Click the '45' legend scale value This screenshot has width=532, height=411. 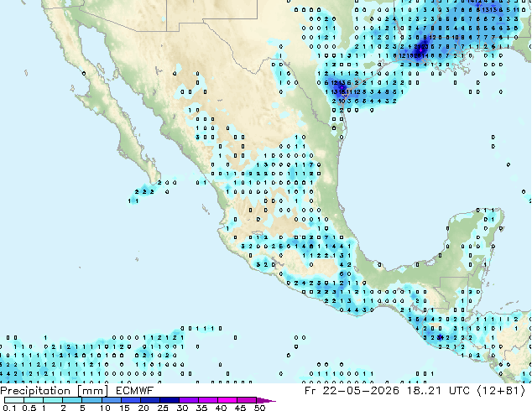[x=240, y=408]
